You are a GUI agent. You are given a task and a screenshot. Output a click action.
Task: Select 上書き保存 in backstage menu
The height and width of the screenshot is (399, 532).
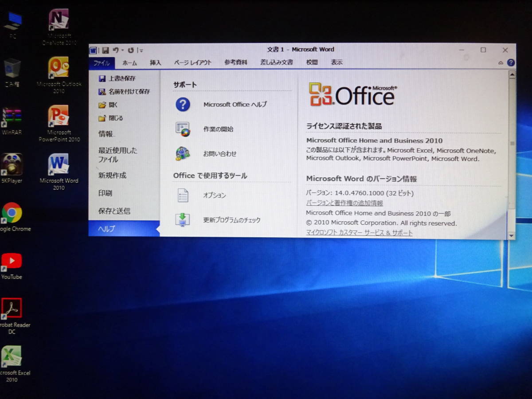click(x=117, y=78)
